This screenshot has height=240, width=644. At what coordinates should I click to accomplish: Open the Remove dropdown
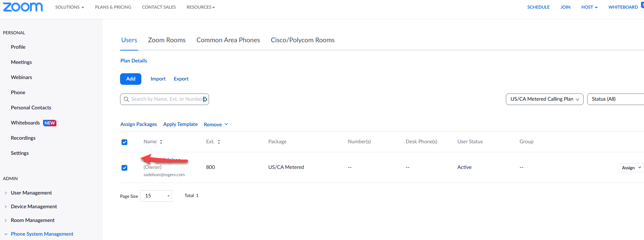(x=216, y=125)
